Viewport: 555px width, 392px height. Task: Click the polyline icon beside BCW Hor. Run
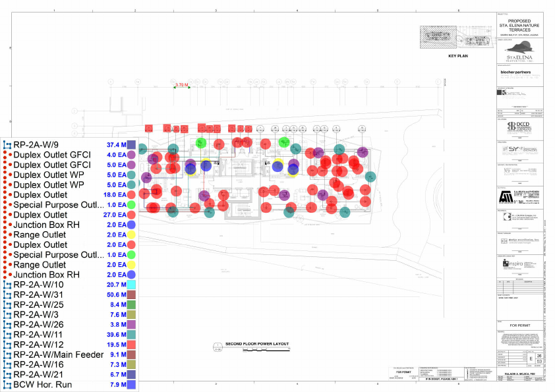point(8,384)
